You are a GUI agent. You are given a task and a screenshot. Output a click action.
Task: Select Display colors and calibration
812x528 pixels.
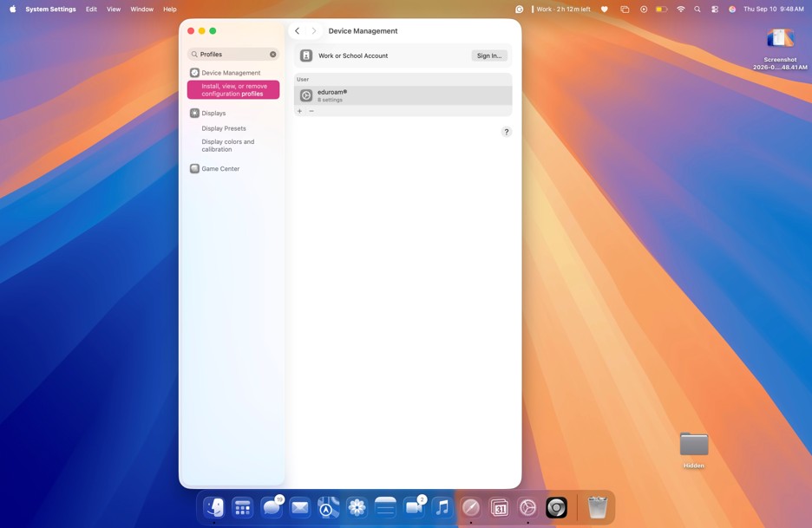228,146
